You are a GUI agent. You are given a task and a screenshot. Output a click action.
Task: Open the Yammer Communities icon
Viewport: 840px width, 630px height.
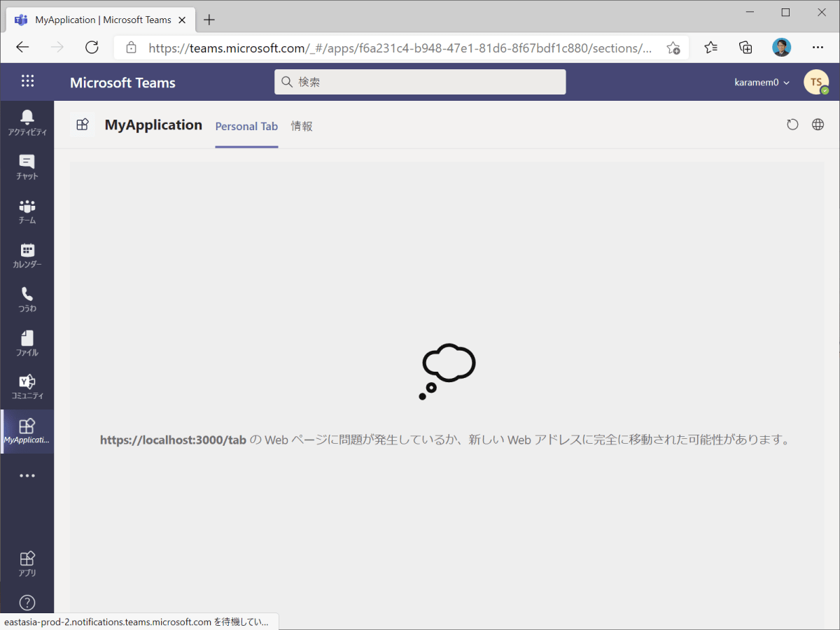(27, 387)
